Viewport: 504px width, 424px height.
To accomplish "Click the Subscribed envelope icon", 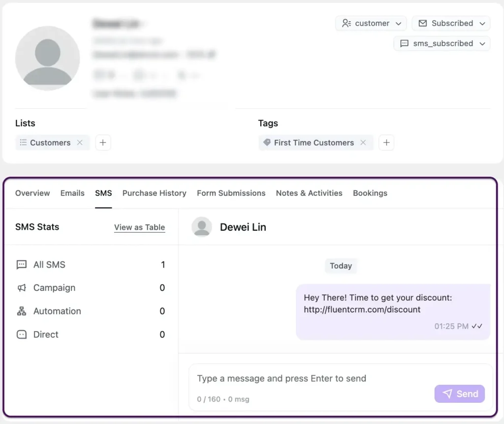I will coord(423,23).
